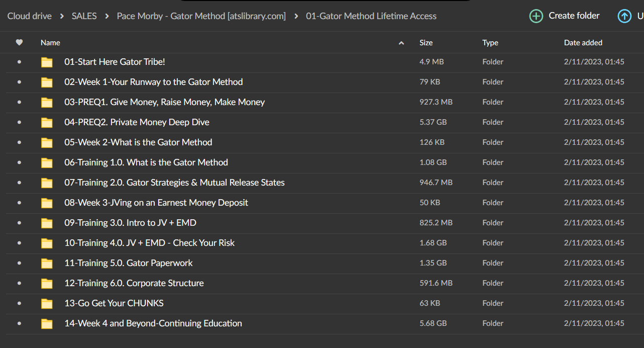Click folder icon for 01-Start Here Gator Tribe!
The width and height of the screenshot is (644, 348).
point(47,62)
